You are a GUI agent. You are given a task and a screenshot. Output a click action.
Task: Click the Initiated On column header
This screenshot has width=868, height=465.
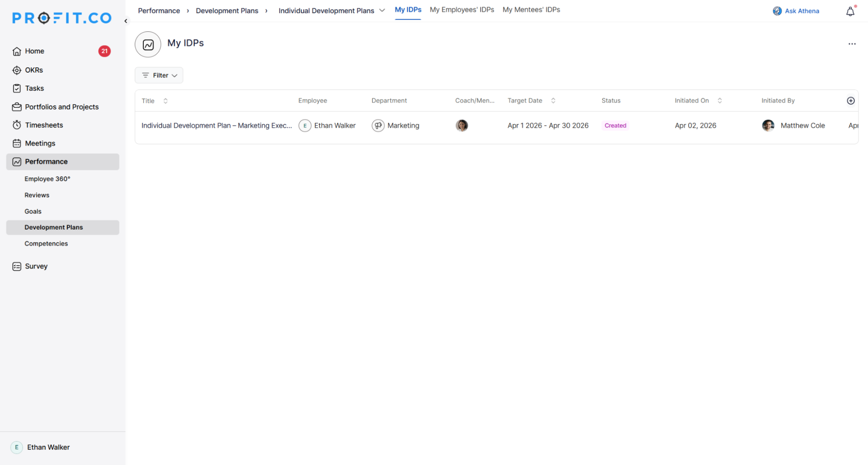coord(692,101)
